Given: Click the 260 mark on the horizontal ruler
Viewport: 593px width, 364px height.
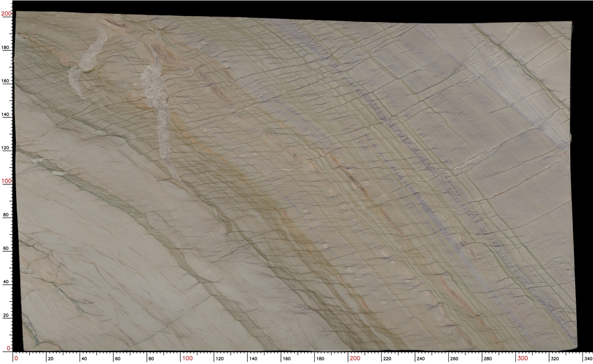Looking at the screenshot, I should [454, 359].
